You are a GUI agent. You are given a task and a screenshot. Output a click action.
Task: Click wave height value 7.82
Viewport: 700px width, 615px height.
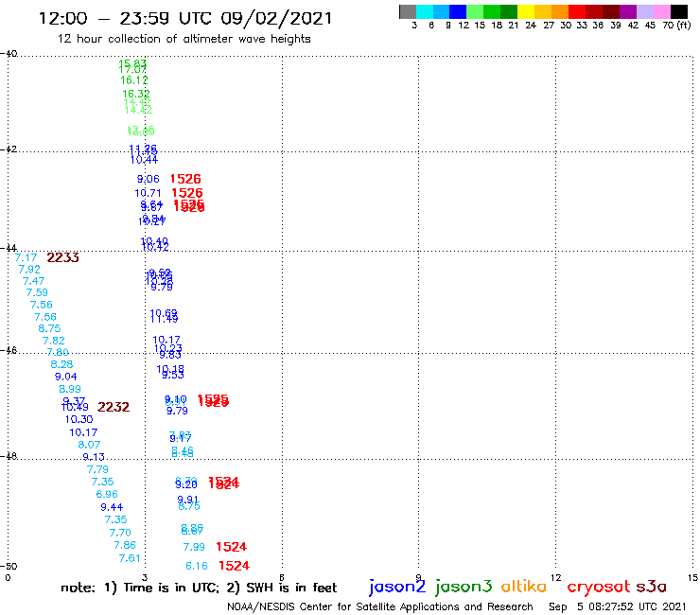(54, 341)
